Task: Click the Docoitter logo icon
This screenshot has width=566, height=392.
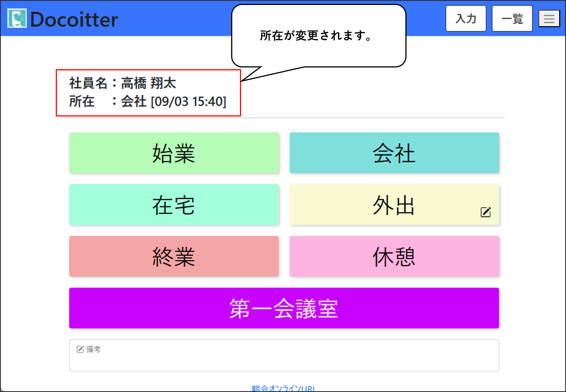Action: click(x=17, y=18)
